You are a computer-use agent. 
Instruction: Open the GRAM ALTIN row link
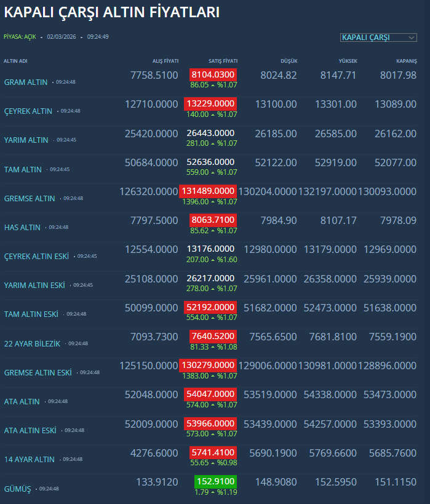(26, 82)
